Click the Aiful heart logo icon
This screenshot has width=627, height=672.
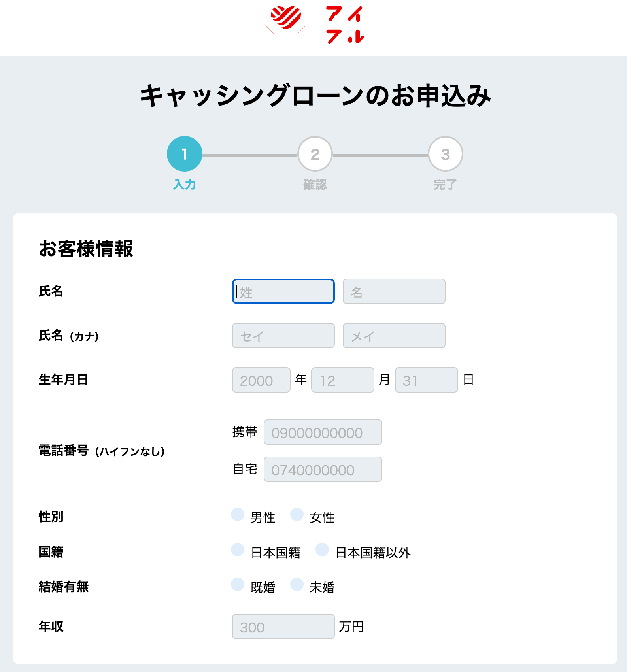click(285, 20)
